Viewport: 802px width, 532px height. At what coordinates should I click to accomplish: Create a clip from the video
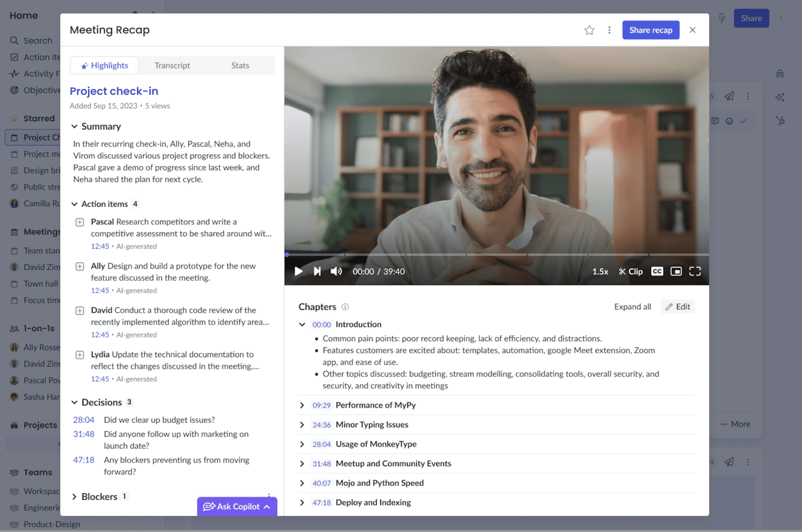coord(630,272)
